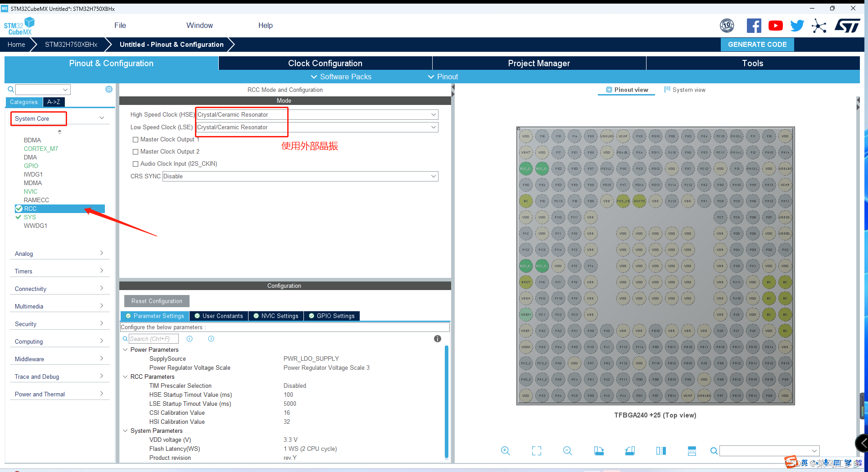Switch to Pinout view

[x=627, y=90]
